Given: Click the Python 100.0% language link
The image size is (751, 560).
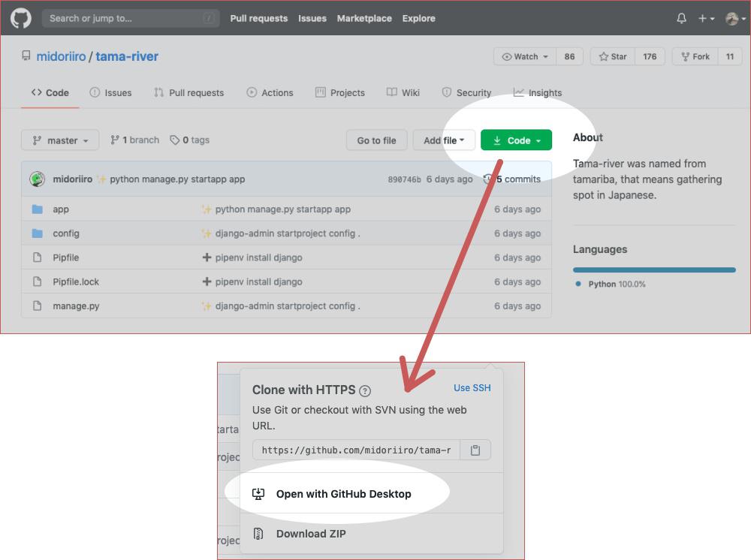Looking at the screenshot, I should coord(611,284).
